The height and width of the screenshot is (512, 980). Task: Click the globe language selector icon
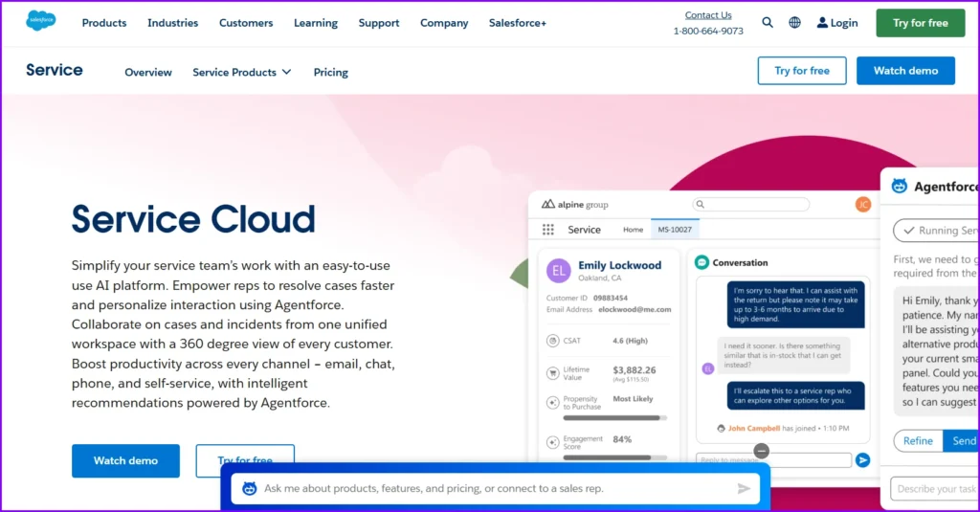tap(794, 23)
